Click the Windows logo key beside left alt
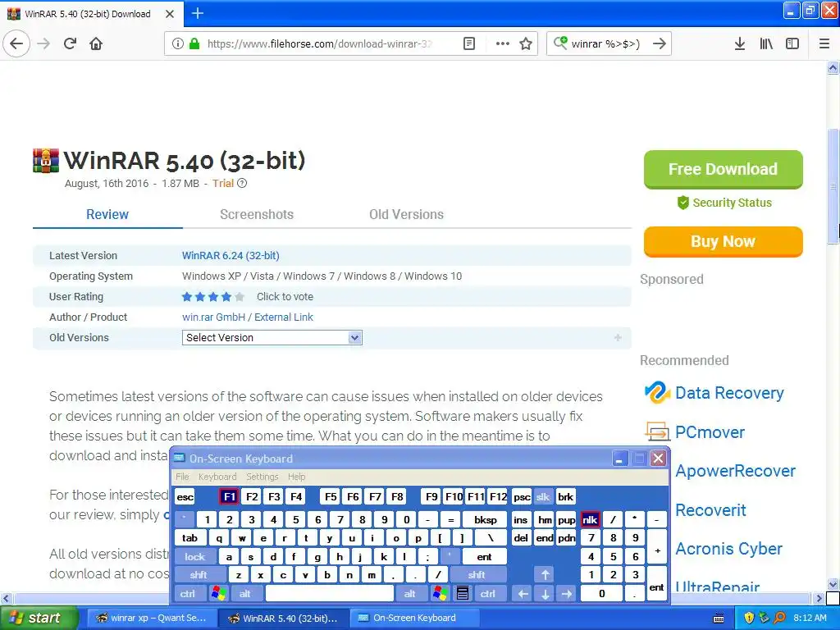Image resolution: width=840 pixels, height=630 pixels. coord(218,593)
